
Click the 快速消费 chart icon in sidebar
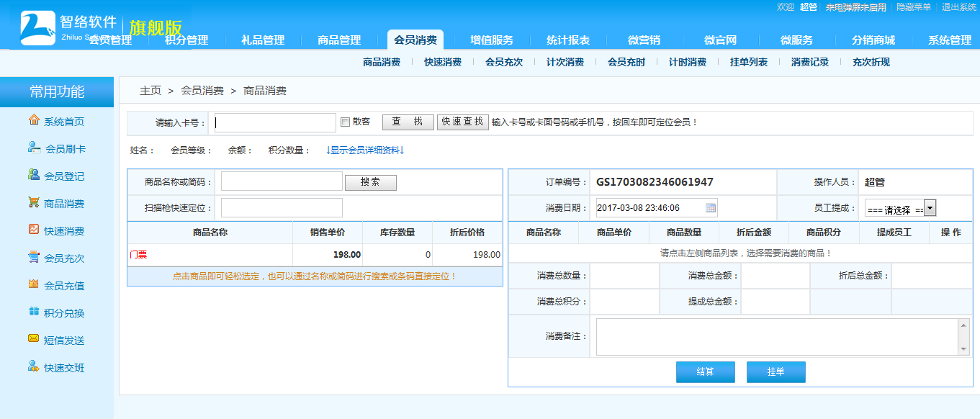point(34,230)
